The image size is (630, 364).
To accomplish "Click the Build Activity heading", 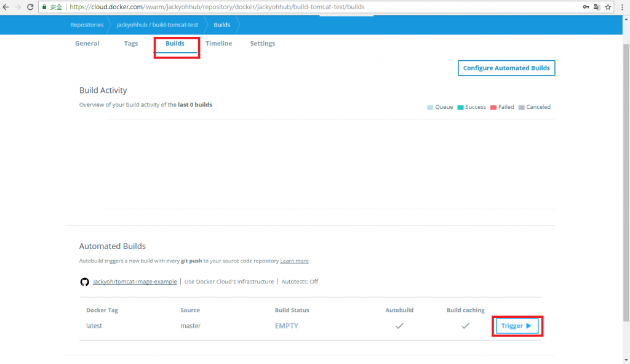I will tap(103, 90).
